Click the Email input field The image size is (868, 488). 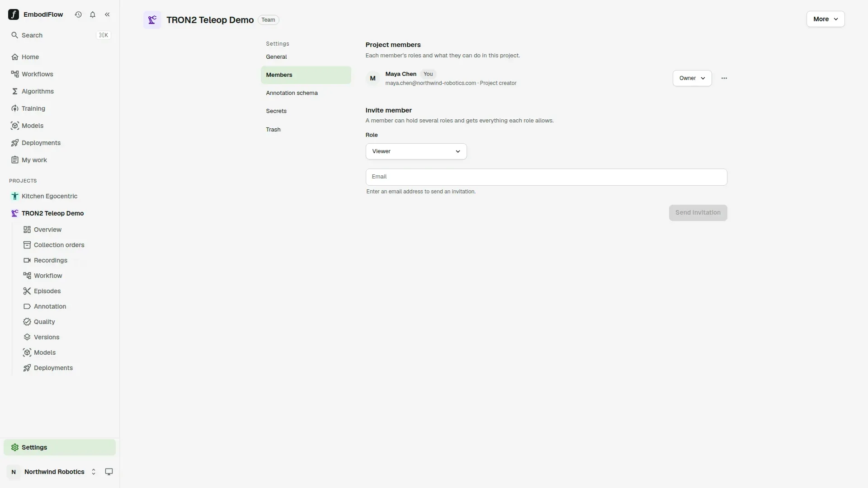coord(546,177)
